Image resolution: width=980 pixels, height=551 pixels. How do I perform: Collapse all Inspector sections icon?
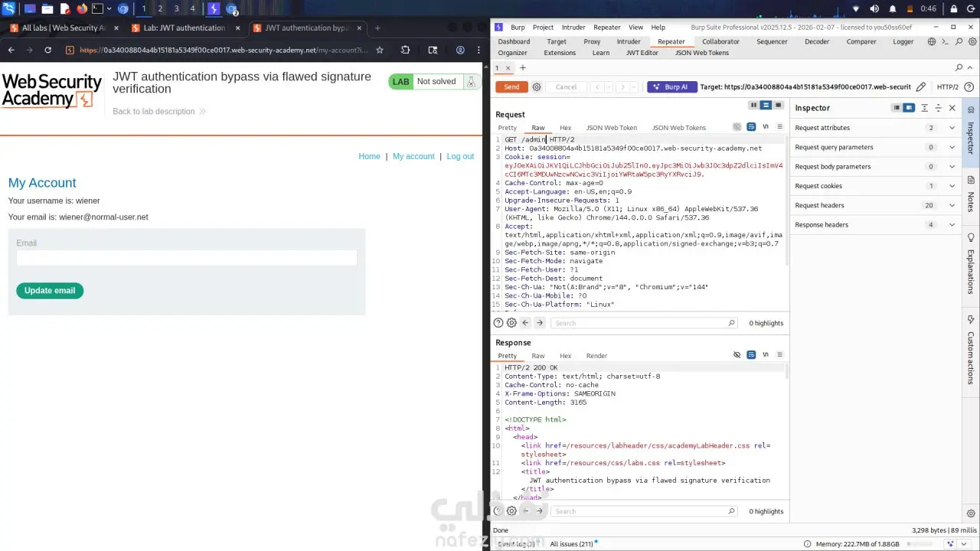click(938, 108)
